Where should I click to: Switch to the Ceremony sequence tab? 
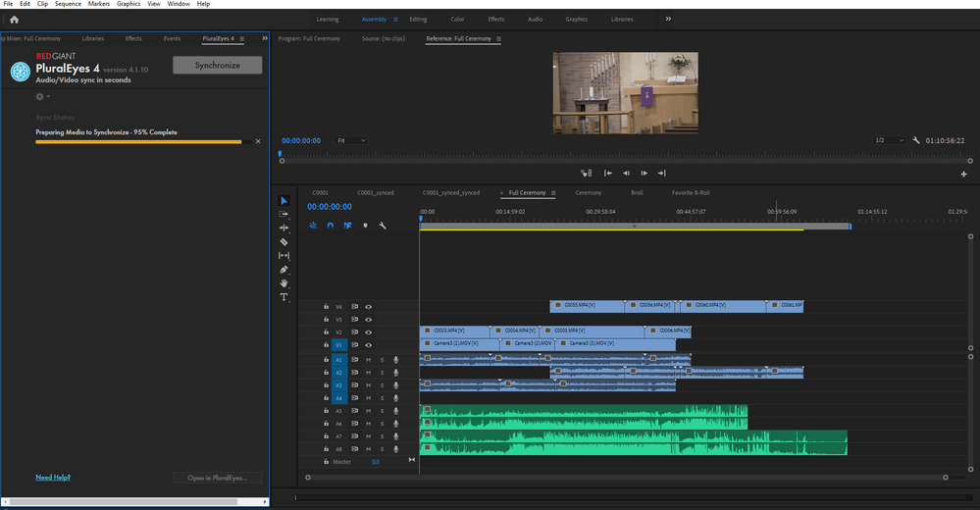click(588, 193)
